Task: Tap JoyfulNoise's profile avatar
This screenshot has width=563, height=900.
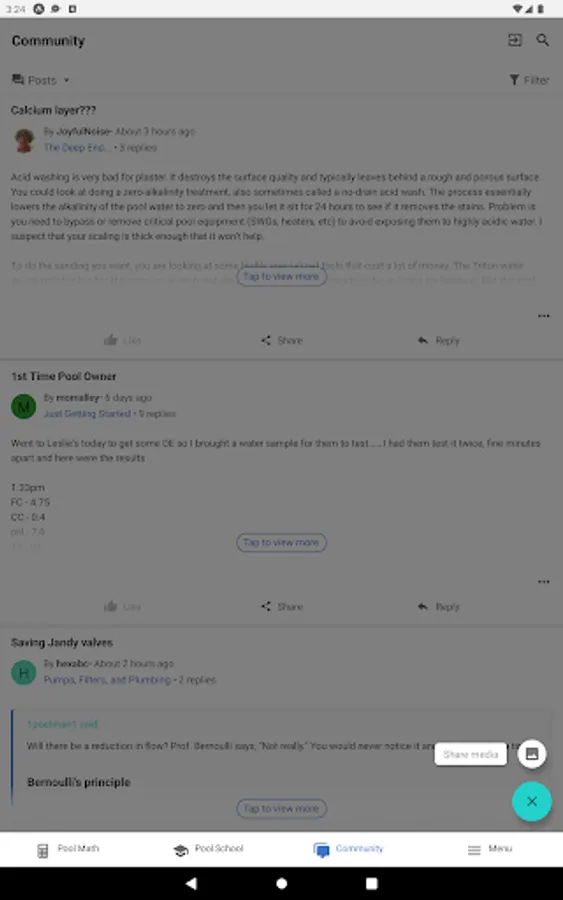Action: pos(24,141)
